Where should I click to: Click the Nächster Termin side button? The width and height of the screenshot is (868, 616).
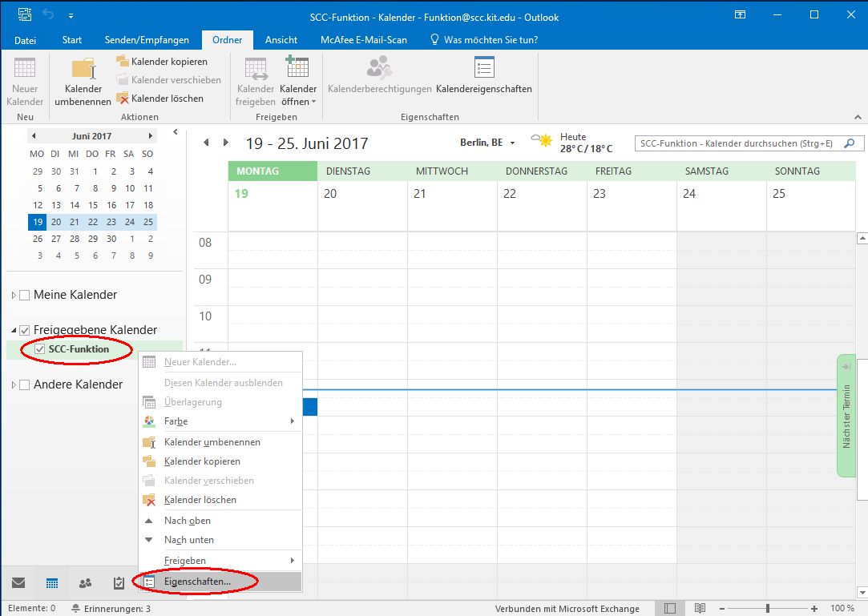pos(846,415)
